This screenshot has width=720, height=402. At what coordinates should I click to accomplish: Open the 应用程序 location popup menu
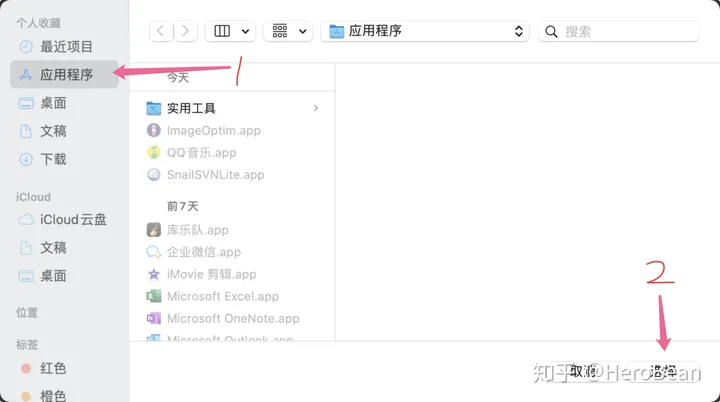(x=425, y=31)
